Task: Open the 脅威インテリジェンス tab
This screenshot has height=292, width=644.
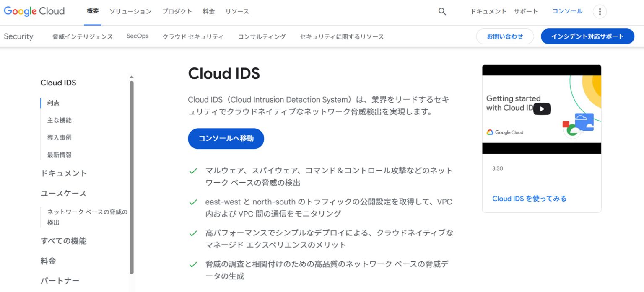Action: point(83,36)
